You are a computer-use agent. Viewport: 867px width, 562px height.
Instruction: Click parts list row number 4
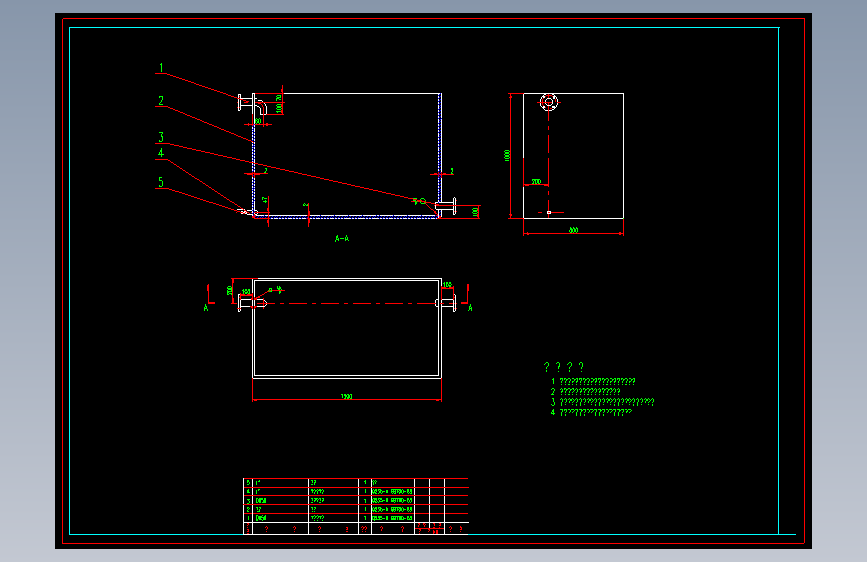pyautogui.click(x=356, y=491)
